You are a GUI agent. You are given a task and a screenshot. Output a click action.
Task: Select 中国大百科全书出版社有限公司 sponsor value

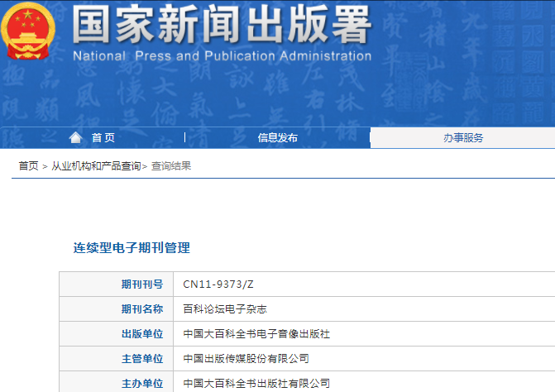click(x=256, y=384)
